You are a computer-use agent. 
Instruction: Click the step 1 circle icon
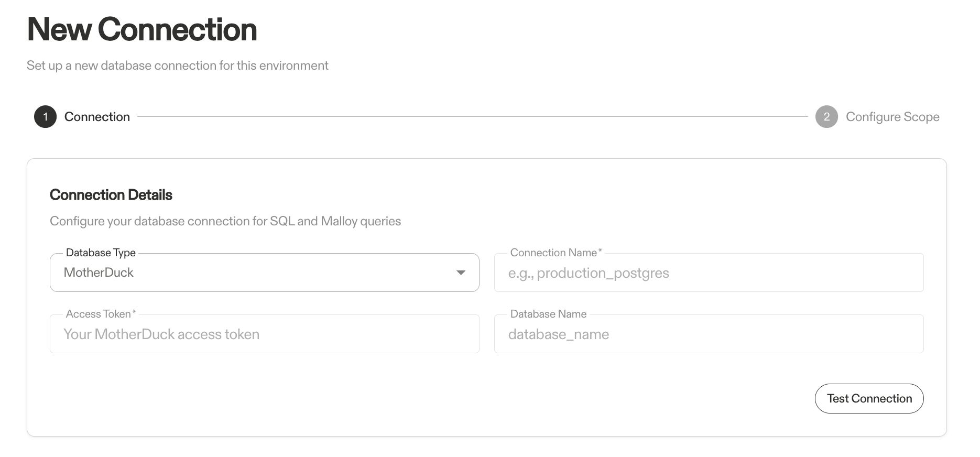[45, 117]
